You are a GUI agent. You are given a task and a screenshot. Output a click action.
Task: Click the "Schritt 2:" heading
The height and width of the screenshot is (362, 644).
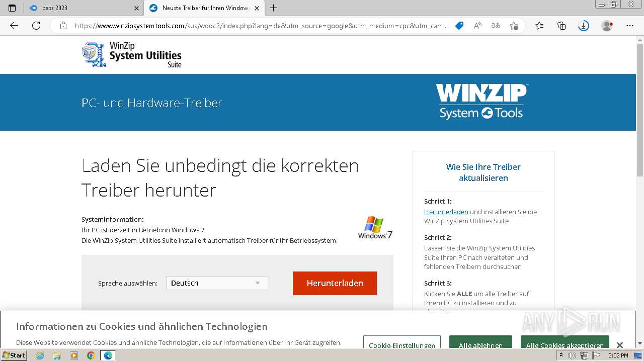(x=438, y=237)
